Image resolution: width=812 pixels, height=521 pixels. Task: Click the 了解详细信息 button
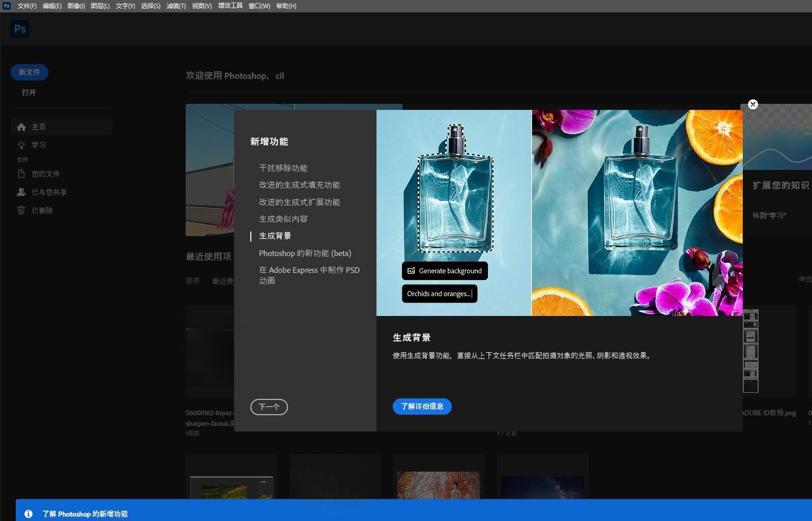[422, 407]
